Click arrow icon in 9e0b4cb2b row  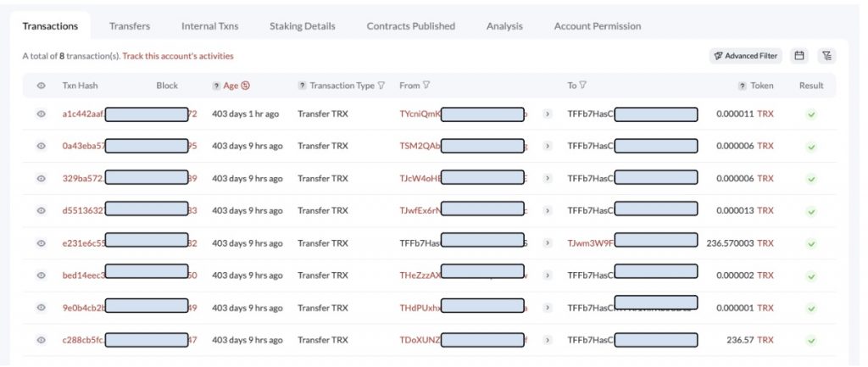(547, 308)
